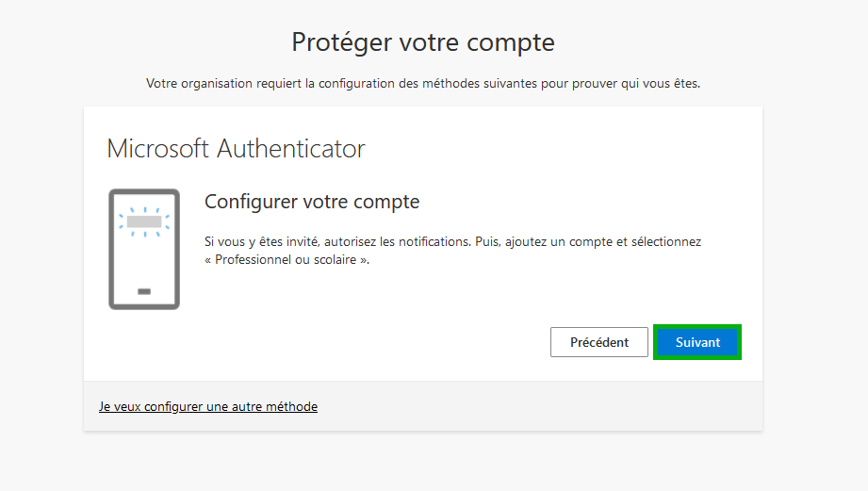The width and height of the screenshot is (868, 491).
Task: Select the "Votre organisation requiert" subtitle text
Action: coord(423,84)
